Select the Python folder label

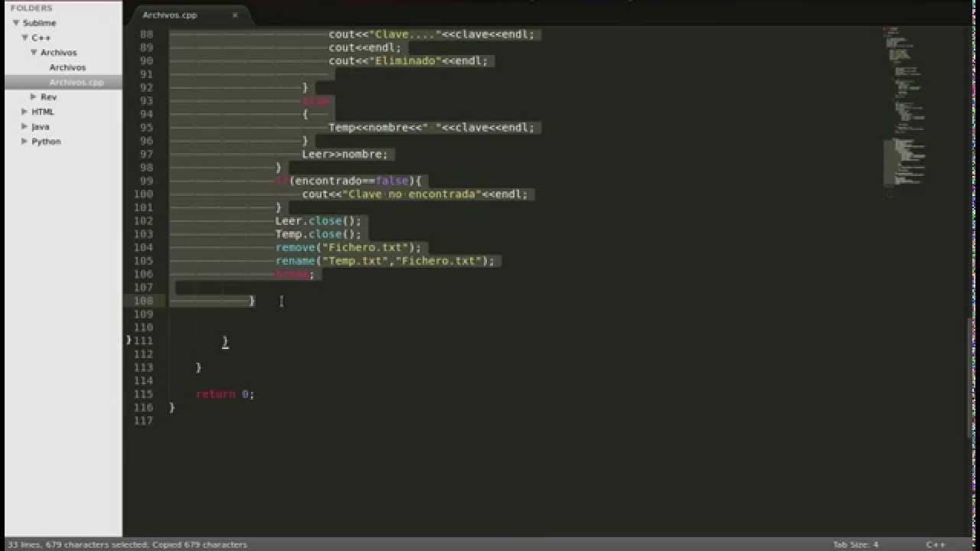46,142
